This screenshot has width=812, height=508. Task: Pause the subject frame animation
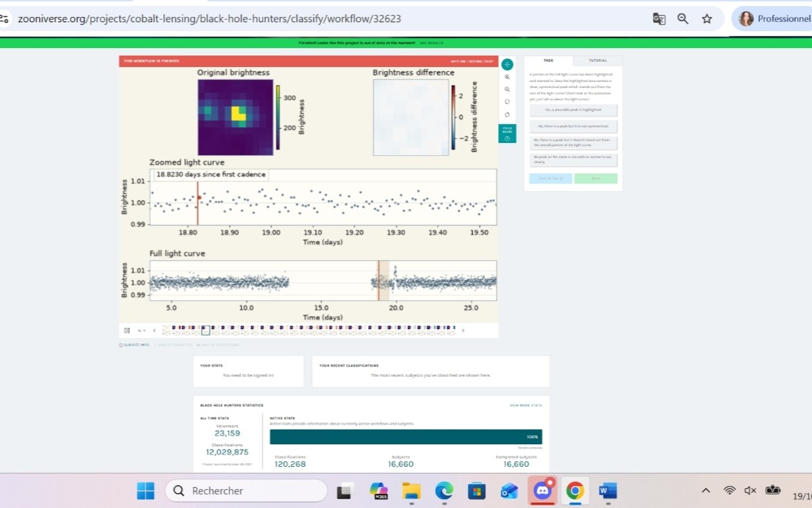(127, 331)
